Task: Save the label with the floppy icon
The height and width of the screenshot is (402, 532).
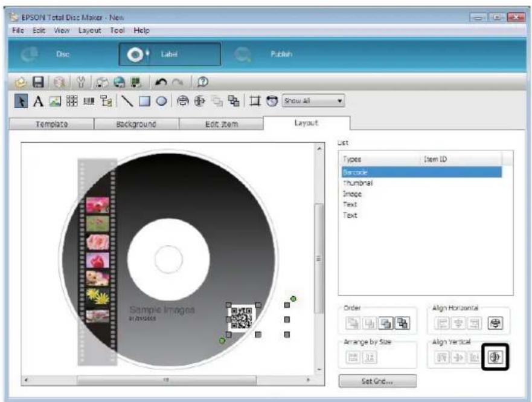Action: click(38, 82)
